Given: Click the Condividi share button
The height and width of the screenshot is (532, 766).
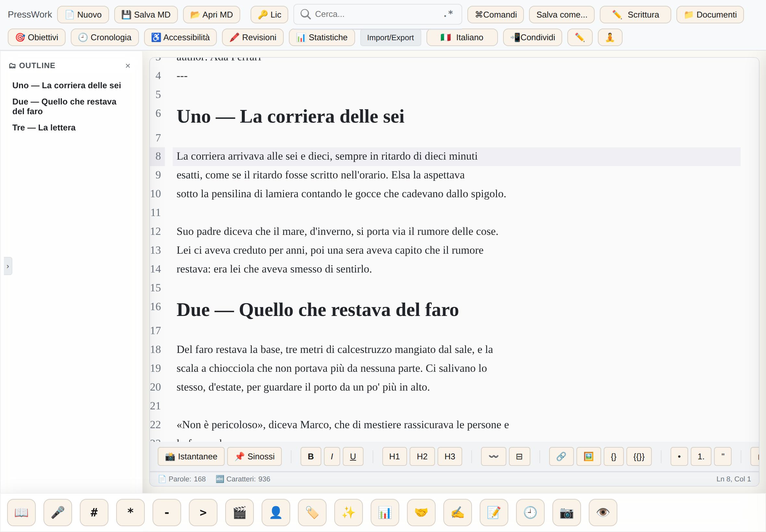Looking at the screenshot, I should (533, 37).
